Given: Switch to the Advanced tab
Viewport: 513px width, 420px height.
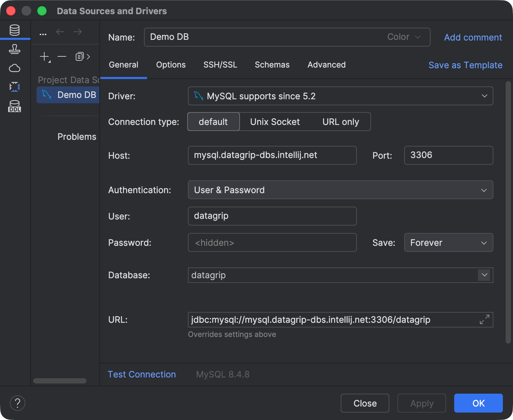Looking at the screenshot, I should pos(326,64).
